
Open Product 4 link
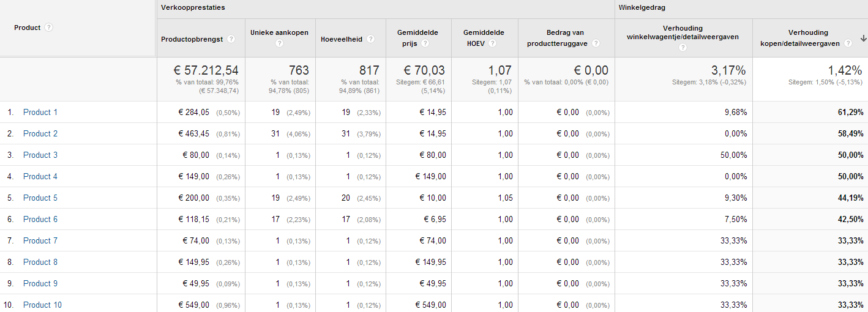pyautogui.click(x=40, y=176)
